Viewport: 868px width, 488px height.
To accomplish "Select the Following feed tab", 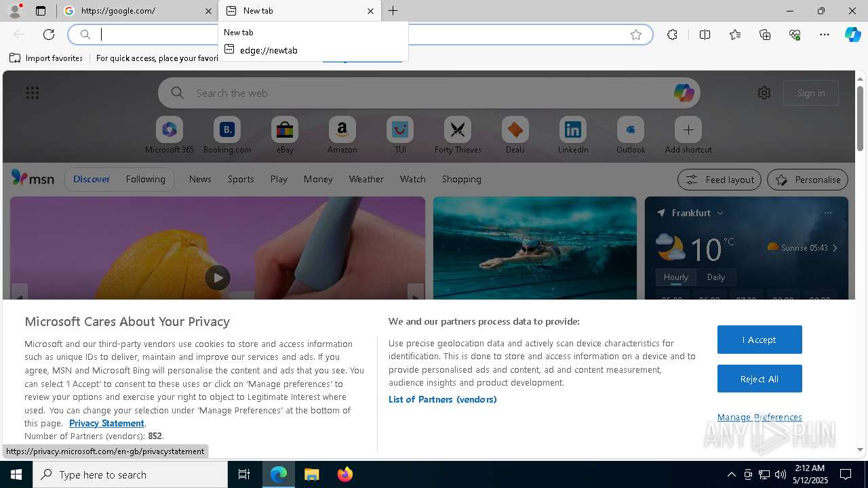I will tap(145, 179).
